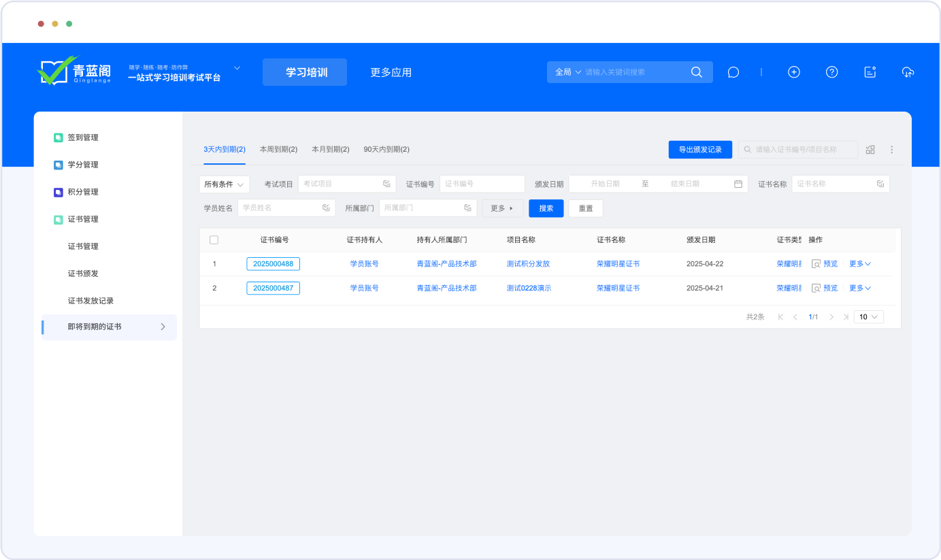Click the blue 搜索 button
Screen dimensions: 941x560
(x=546, y=208)
